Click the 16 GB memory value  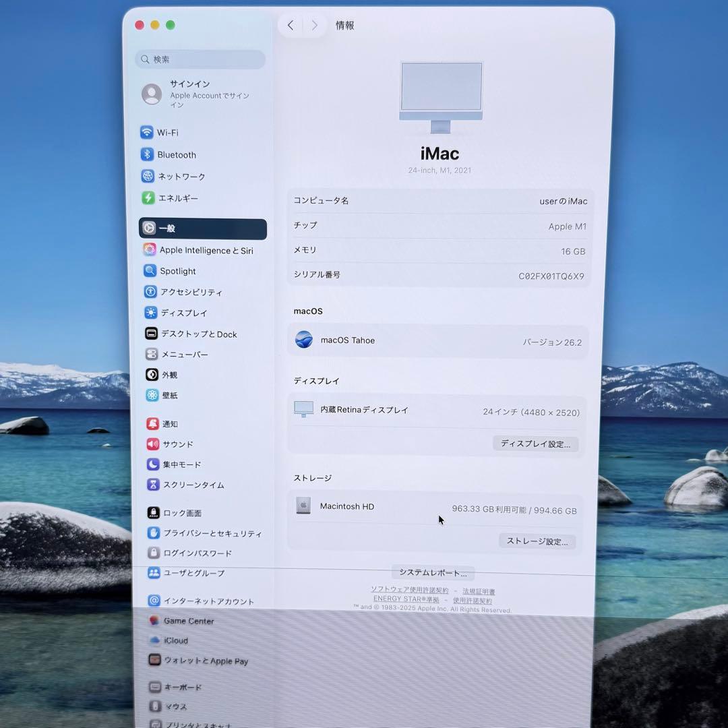tap(573, 251)
